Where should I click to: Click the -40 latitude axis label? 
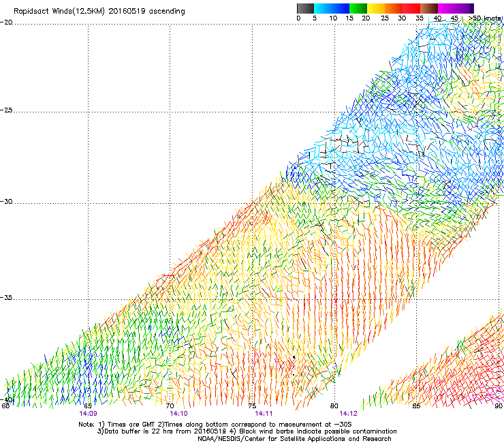coord(7,399)
